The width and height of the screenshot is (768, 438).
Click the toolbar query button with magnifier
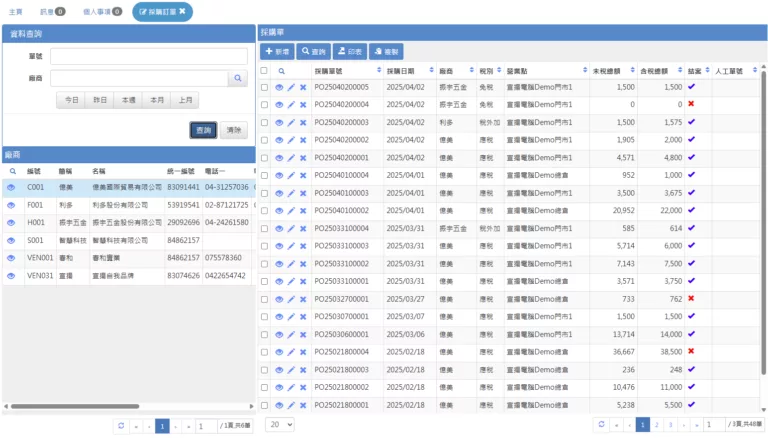point(313,51)
